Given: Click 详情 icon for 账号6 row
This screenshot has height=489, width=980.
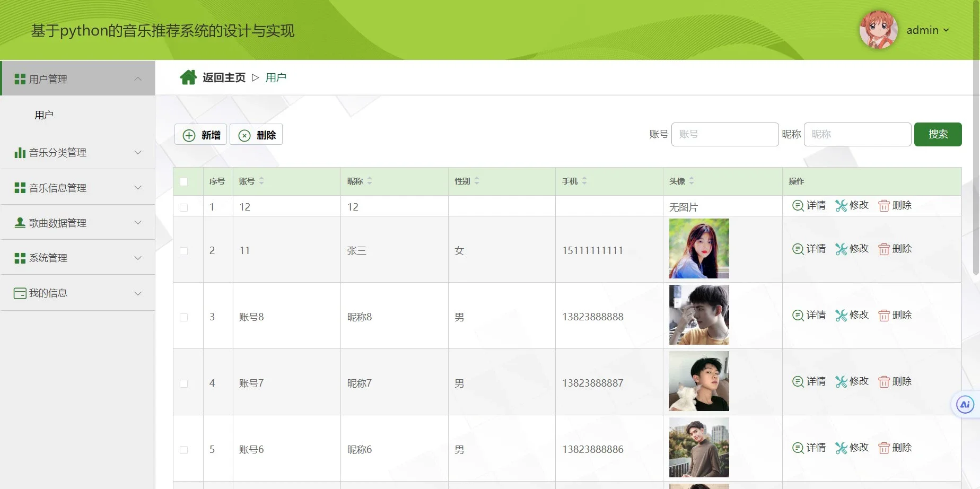Looking at the screenshot, I should (x=798, y=448).
